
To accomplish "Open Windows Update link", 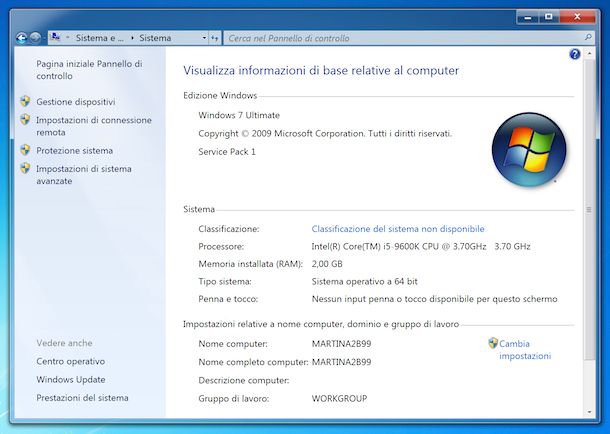I will pyautogui.click(x=71, y=380).
